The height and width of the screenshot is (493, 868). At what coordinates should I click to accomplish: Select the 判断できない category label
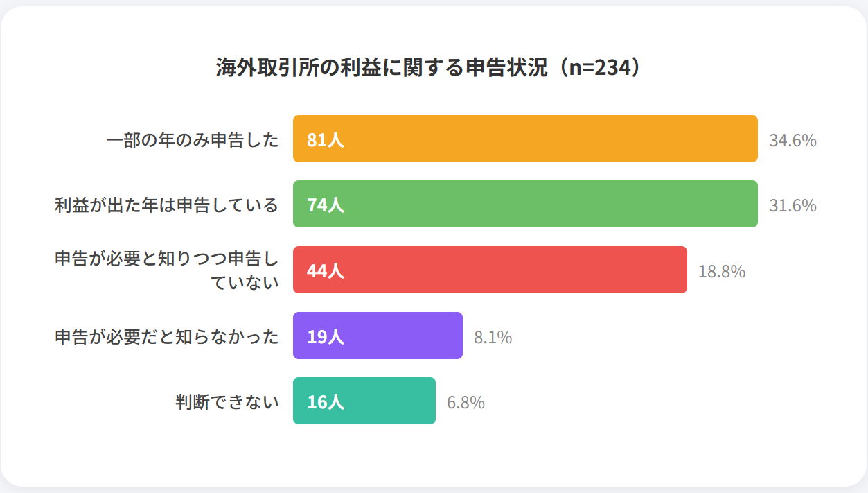(x=227, y=402)
